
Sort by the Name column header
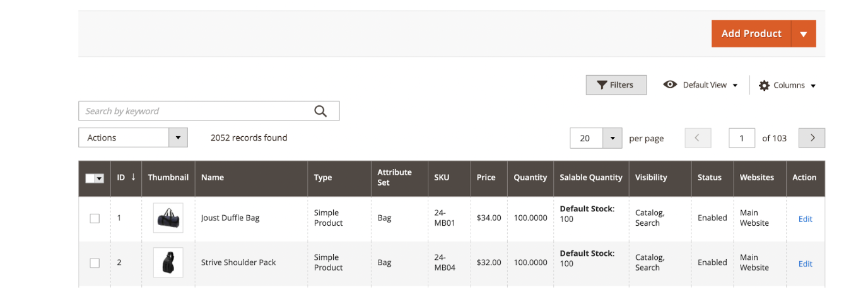[251, 177]
